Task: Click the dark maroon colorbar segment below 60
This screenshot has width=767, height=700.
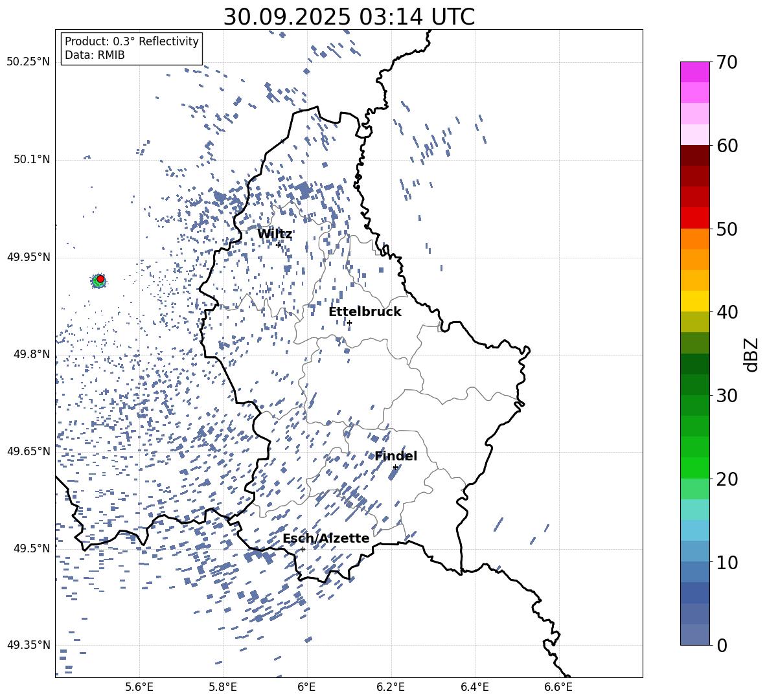Action: coord(695,155)
